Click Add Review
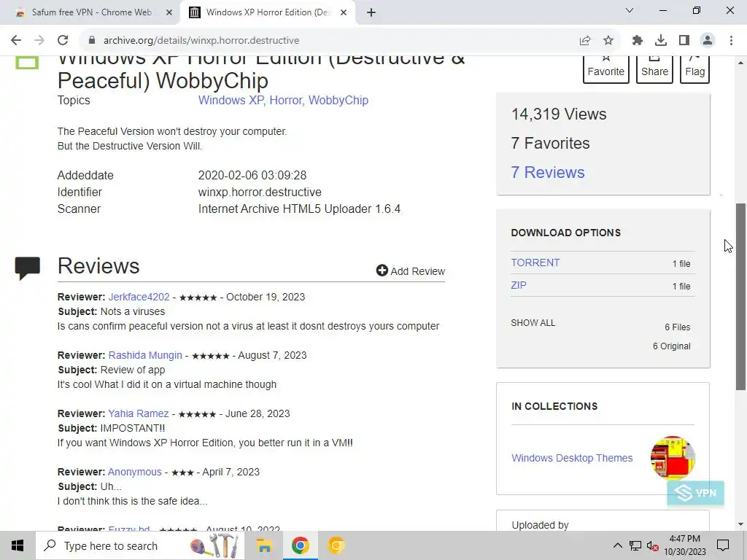Image resolution: width=747 pixels, height=560 pixels. click(411, 271)
